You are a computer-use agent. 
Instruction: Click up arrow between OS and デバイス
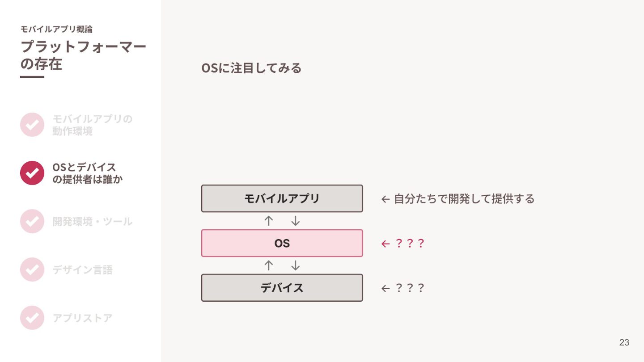click(268, 265)
